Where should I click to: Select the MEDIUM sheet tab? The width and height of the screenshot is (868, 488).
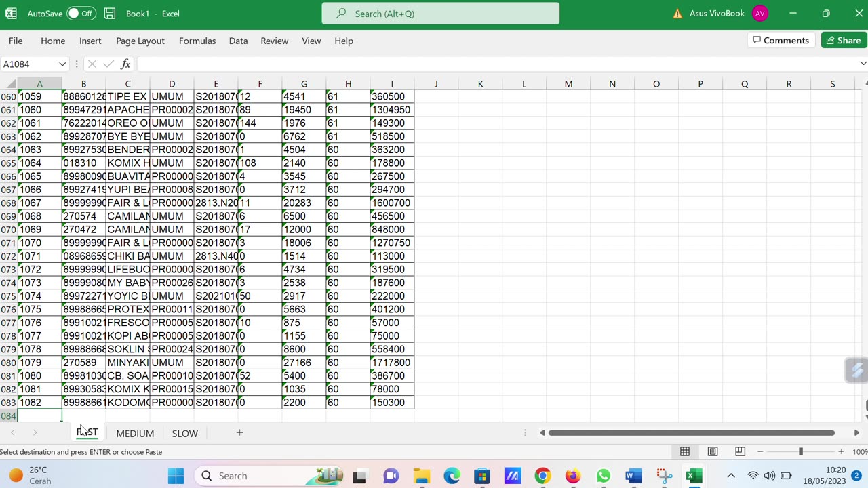click(135, 433)
